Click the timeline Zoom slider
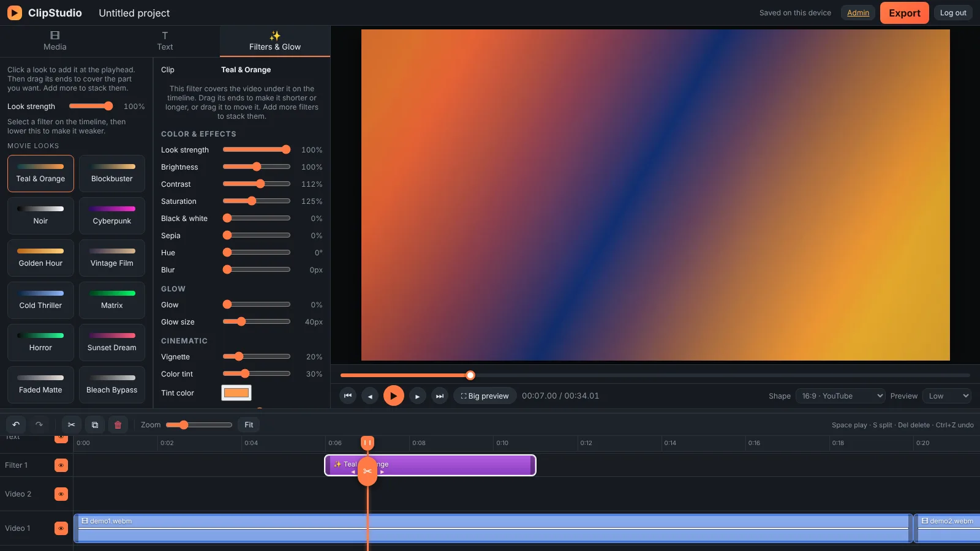 pos(199,425)
